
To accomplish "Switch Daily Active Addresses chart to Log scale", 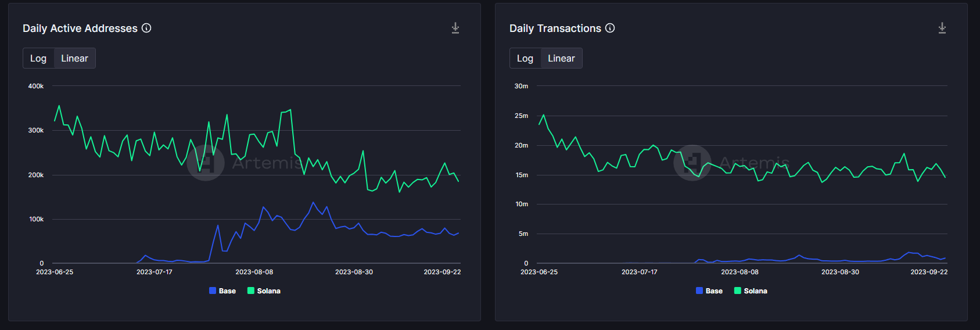I will pyautogui.click(x=38, y=58).
